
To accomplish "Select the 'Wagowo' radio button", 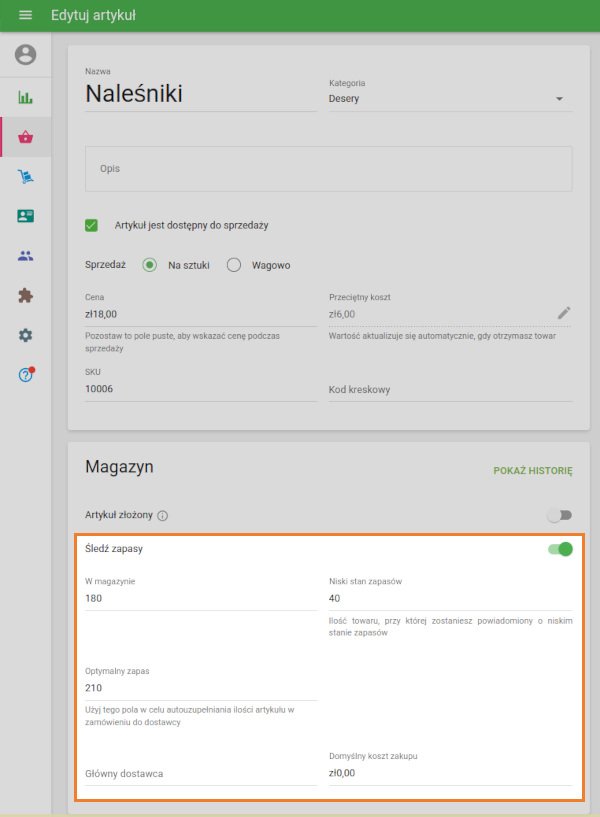I will 234,265.
